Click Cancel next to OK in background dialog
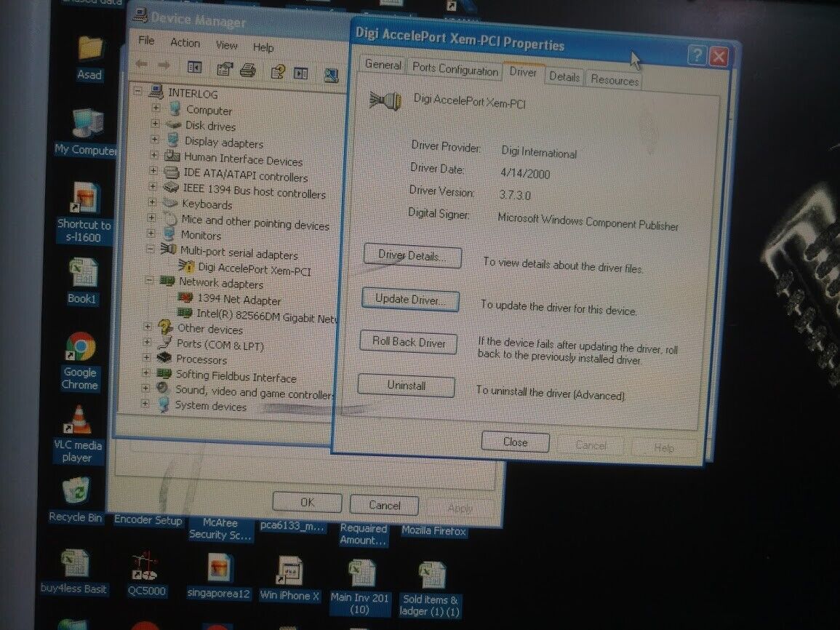This screenshot has width=840, height=630. 384,505
